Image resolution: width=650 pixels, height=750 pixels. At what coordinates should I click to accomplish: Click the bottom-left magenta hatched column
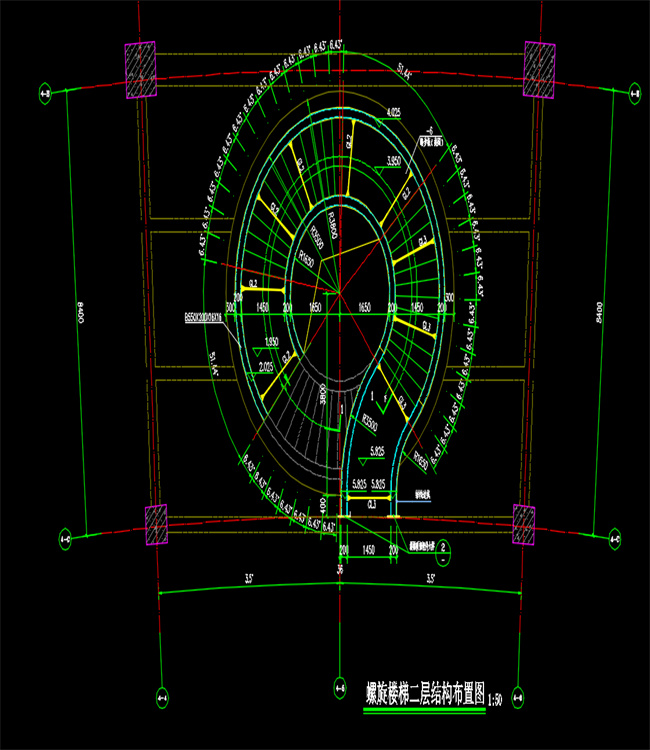point(156,525)
